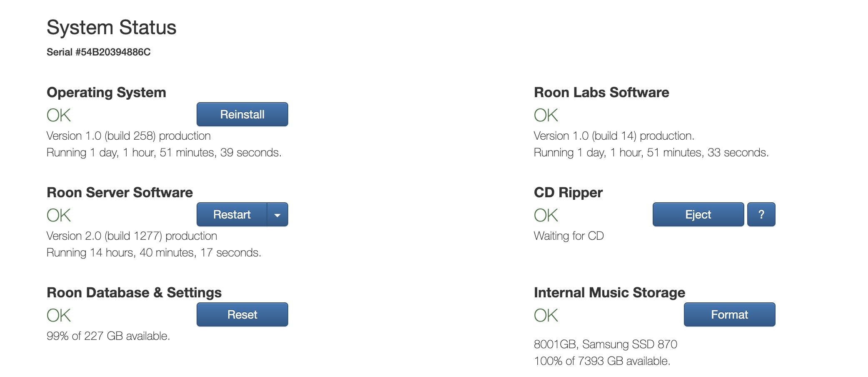The height and width of the screenshot is (377, 868).
Task: Expand the Restart button dropdown arrow
Action: (x=277, y=215)
